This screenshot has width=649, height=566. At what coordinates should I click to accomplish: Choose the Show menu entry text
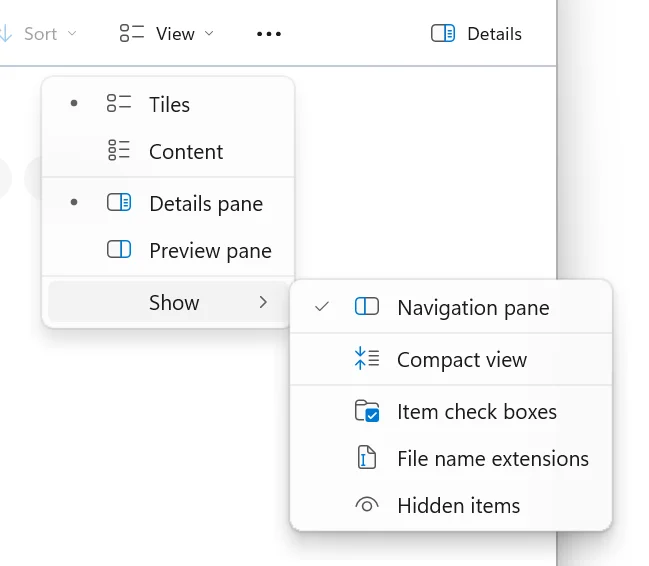coord(174,302)
